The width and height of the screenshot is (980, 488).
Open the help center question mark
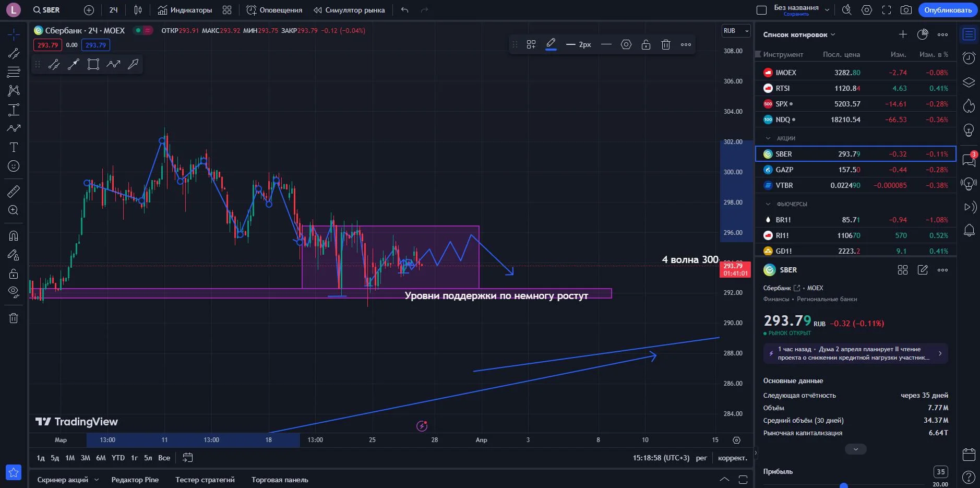click(x=969, y=477)
